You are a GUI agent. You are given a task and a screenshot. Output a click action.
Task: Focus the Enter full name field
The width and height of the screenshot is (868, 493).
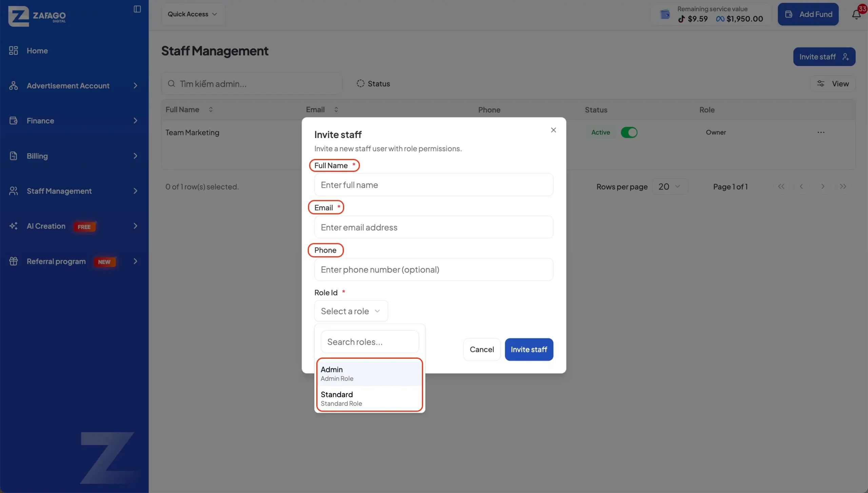click(434, 185)
